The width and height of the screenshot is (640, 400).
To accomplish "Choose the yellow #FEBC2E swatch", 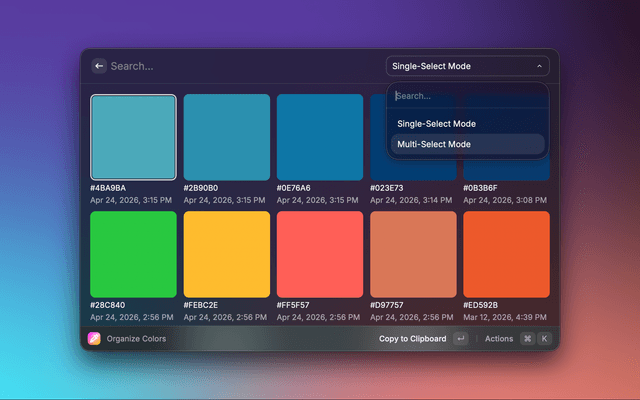I will 227,254.
